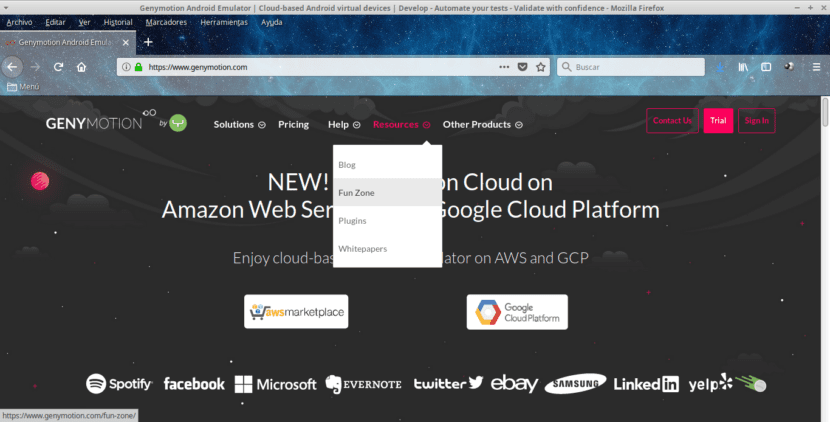The image size is (830, 422).
Task: Select Fun Zone from Resources menu
Action: pos(356,192)
